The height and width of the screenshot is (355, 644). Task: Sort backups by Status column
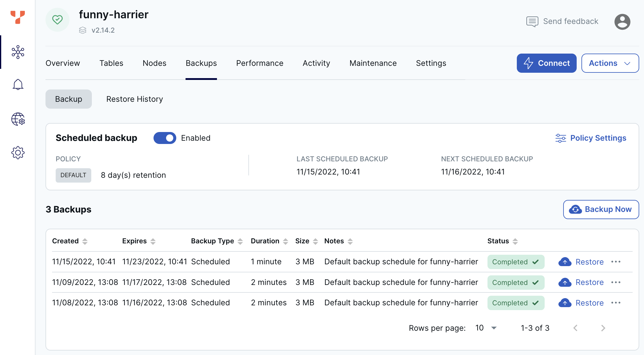click(515, 241)
